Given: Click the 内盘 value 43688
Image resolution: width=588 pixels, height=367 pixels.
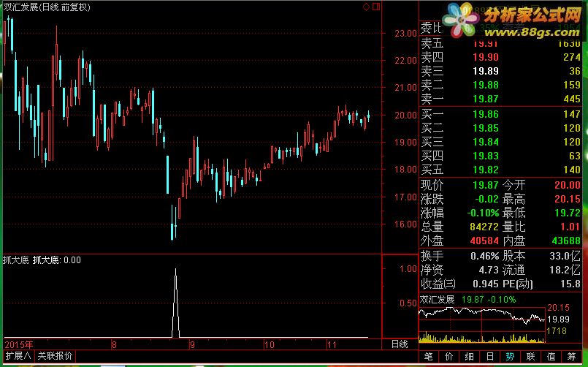Looking at the screenshot, I should (x=566, y=241).
